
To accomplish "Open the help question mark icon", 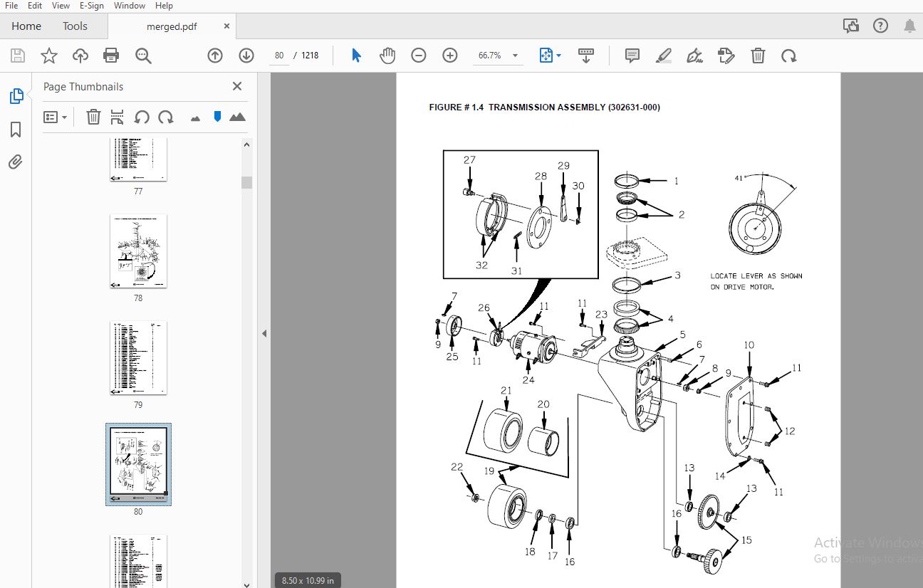I will 880,26.
